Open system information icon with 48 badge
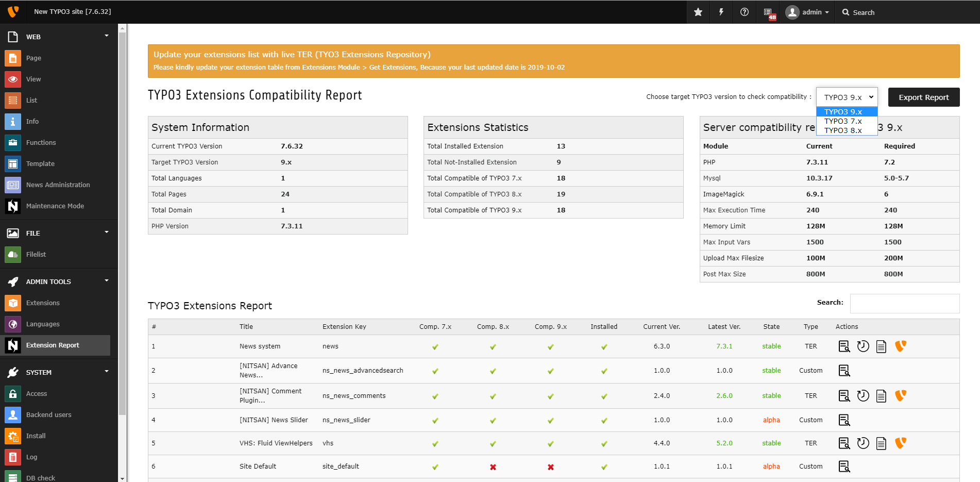980x482 pixels. 769,13
